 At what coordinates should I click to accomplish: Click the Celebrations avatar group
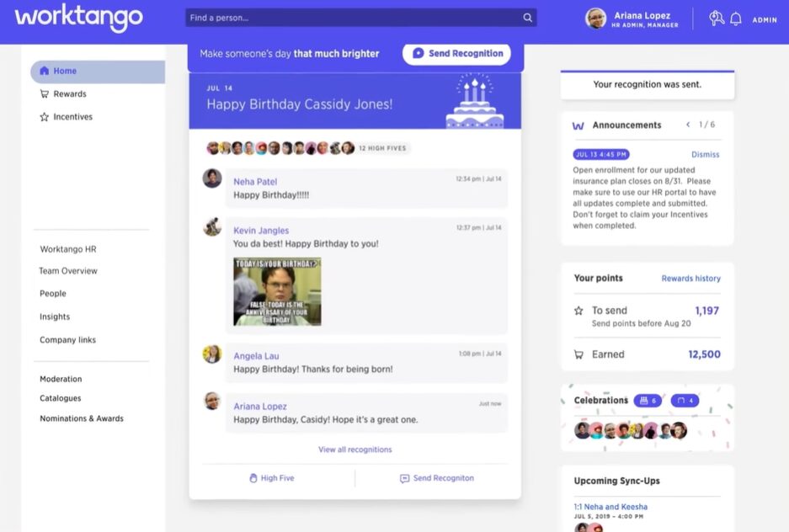click(x=631, y=430)
